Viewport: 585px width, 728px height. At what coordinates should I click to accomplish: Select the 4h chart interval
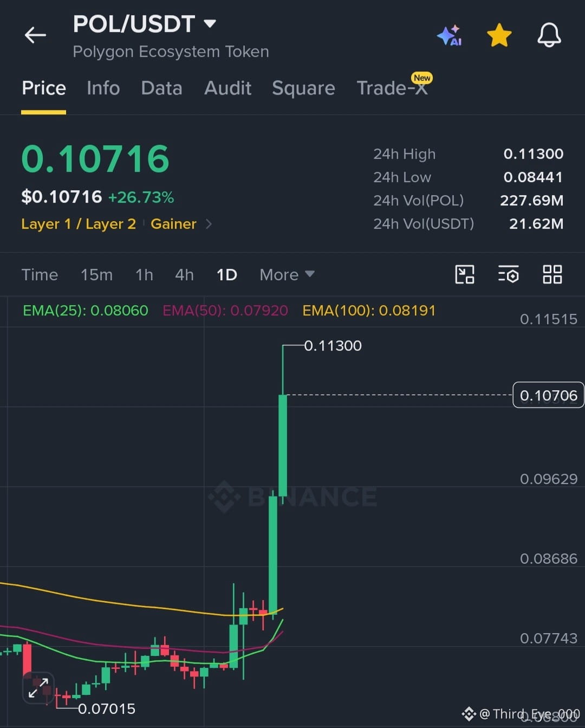pos(184,275)
